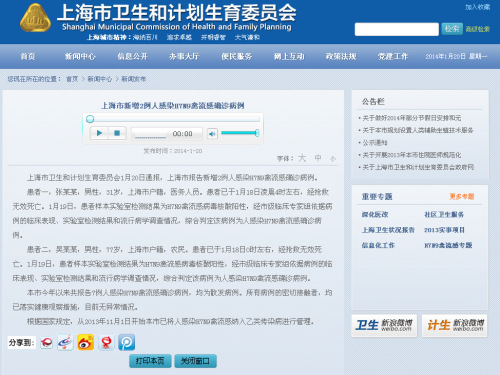
Task: Click the audio time display 00:00
Action: point(182,134)
